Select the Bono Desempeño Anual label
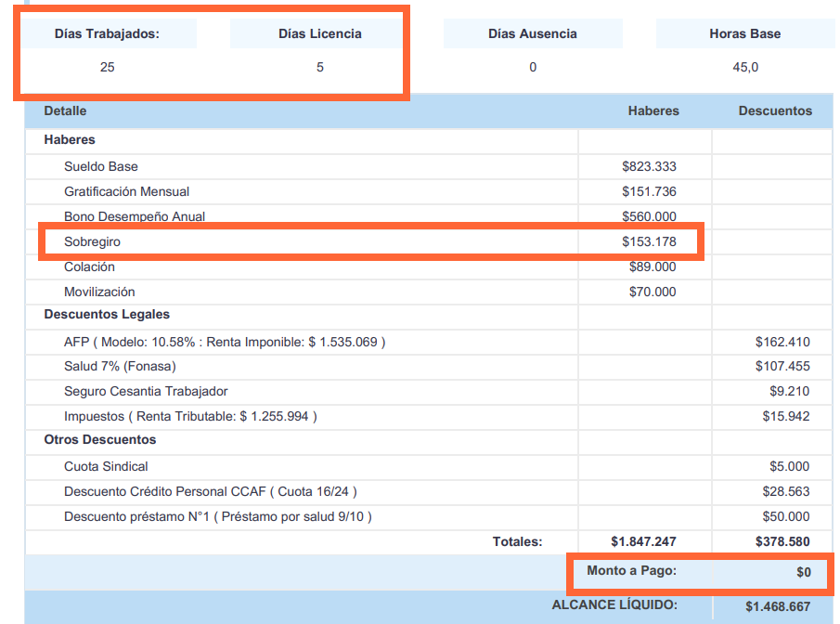Image resolution: width=840 pixels, height=624 pixels. point(135,216)
